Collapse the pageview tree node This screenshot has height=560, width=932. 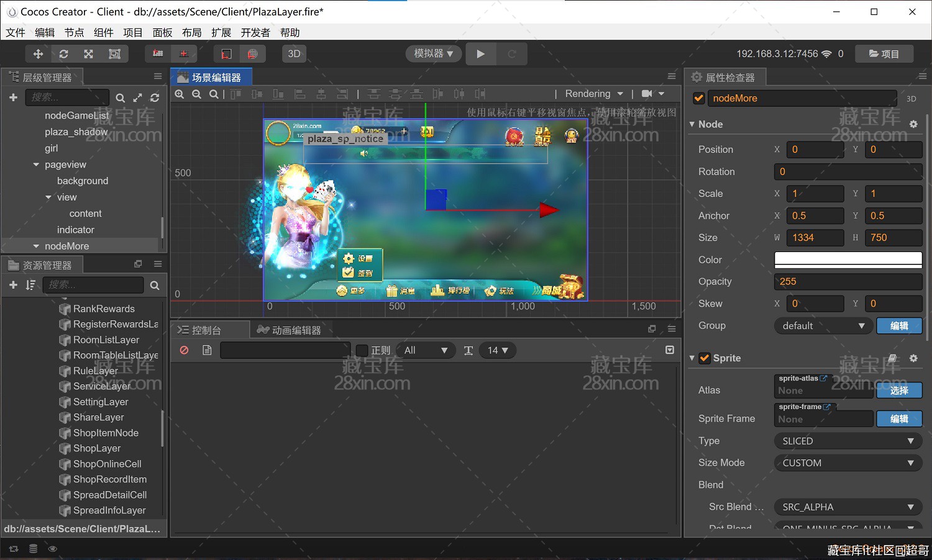coord(36,165)
